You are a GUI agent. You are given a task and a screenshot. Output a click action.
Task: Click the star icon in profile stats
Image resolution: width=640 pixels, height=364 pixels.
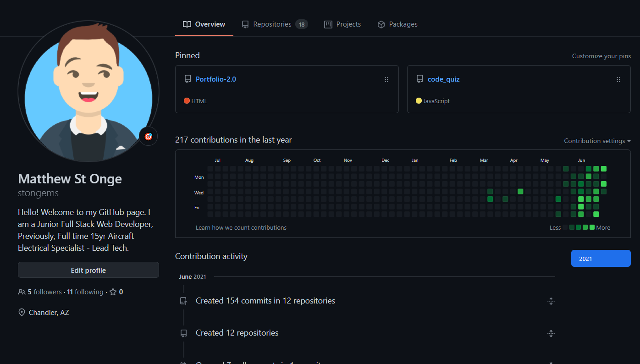point(113,292)
